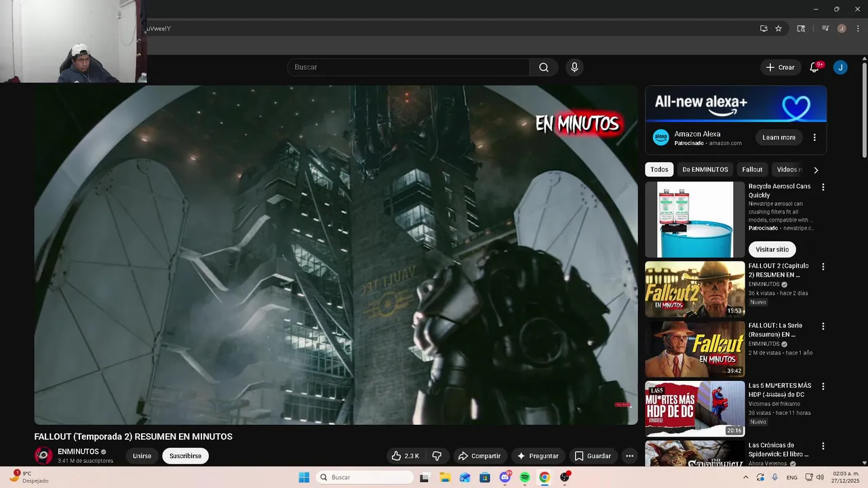Viewport: 868px width, 488px height.
Task: Open FALLOUT: La Serie Resumen thumbnail
Action: click(x=695, y=349)
